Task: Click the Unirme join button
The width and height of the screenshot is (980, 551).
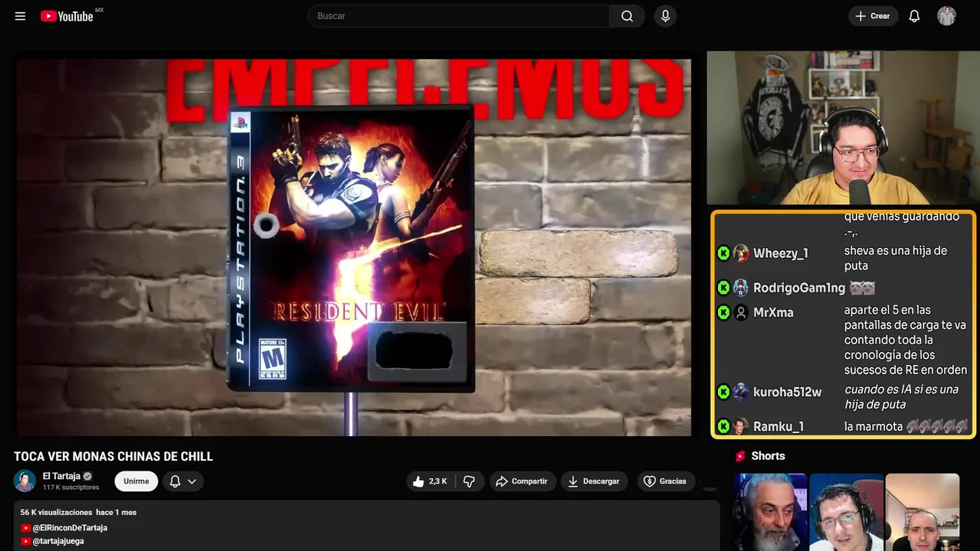Action: click(136, 481)
